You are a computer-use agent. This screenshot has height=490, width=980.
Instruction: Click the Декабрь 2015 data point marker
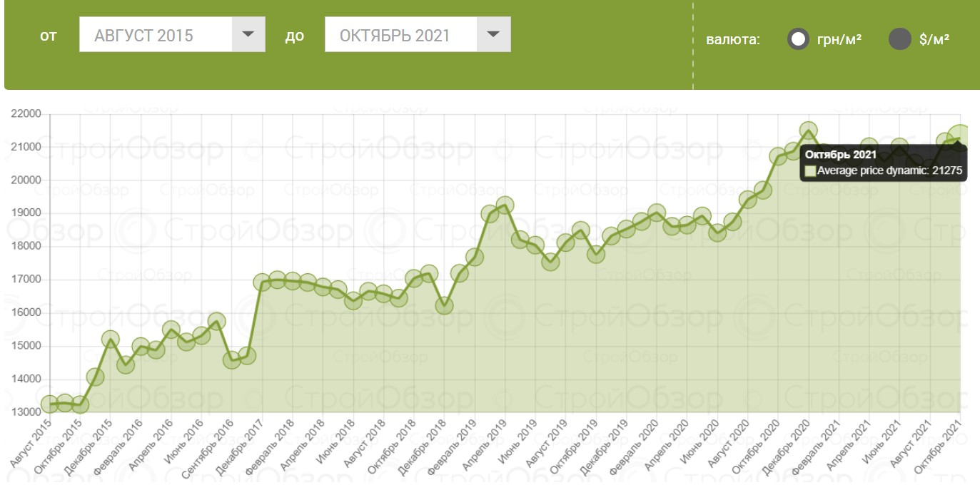click(x=111, y=340)
